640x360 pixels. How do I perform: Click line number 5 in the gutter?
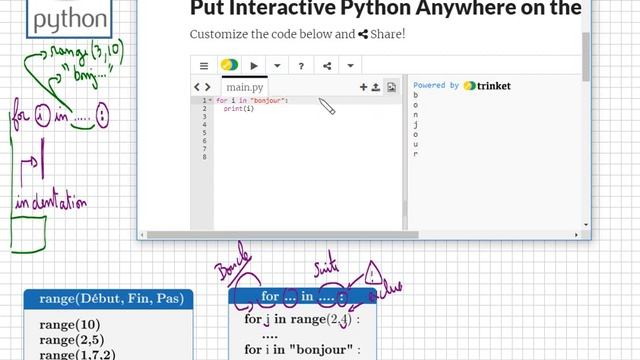(x=204, y=133)
